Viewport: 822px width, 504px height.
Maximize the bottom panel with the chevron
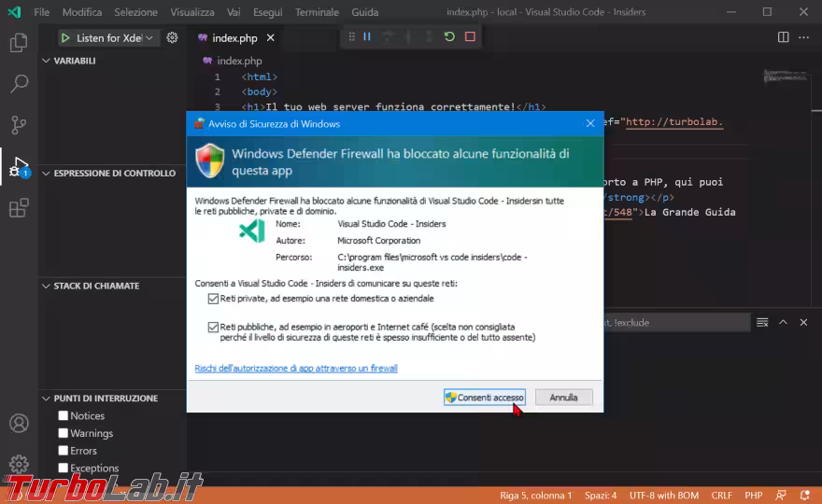coord(783,322)
